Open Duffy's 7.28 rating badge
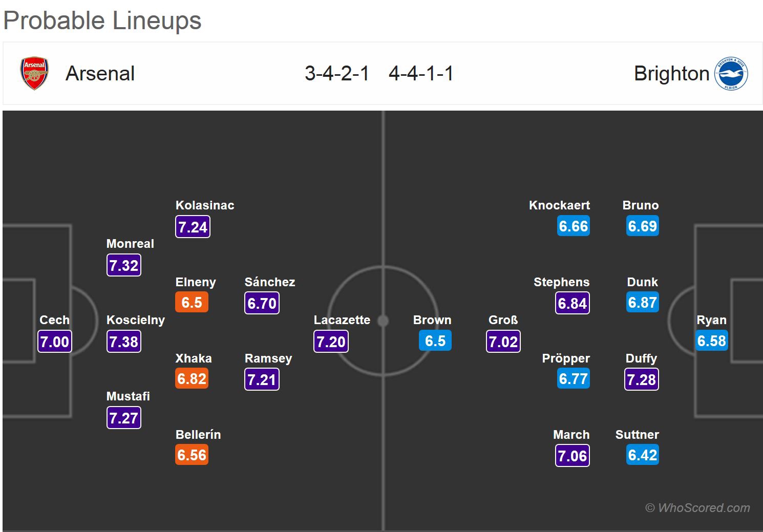Viewport: 763px width, 532px height. click(642, 379)
